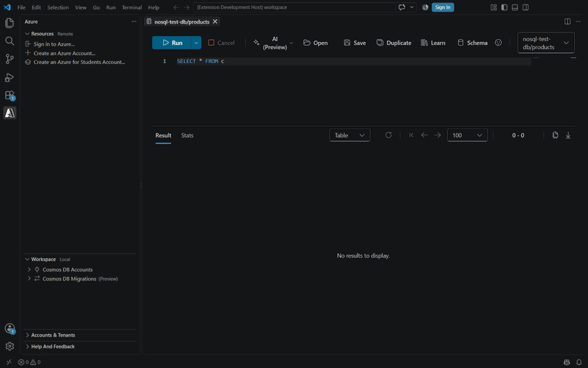Open the Edit menu
Viewport: 588px width, 368px height.
click(x=36, y=7)
